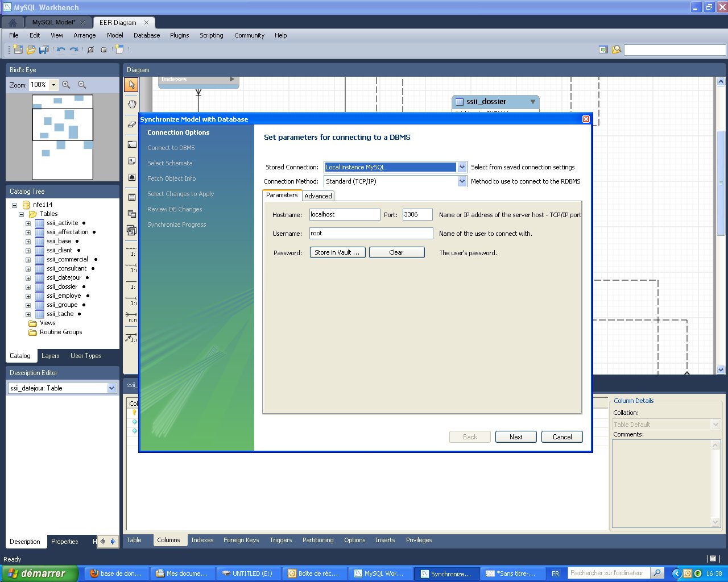The image size is (728, 582).
Task: Click the ssii_dossier table icon in diagram
Action: (460, 102)
